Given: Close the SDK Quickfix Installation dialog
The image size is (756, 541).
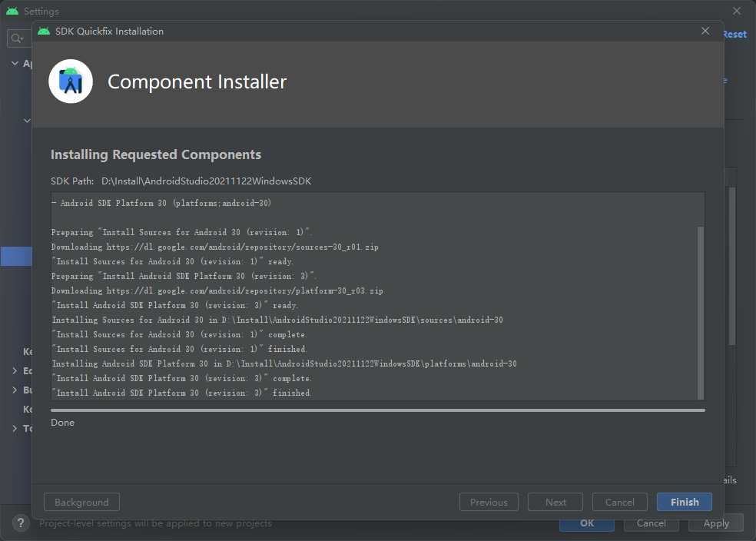Looking at the screenshot, I should click(705, 31).
